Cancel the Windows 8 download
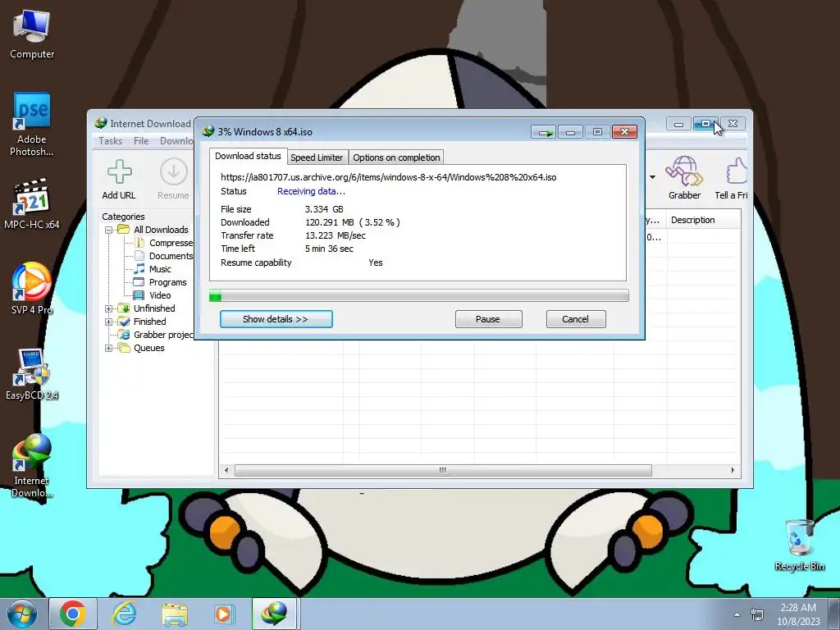 click(575, 319)
